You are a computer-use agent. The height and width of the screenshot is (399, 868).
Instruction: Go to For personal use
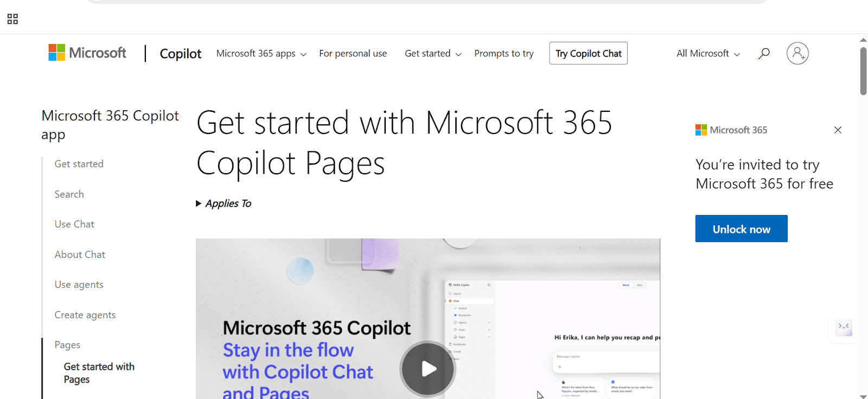coord(353,53)
